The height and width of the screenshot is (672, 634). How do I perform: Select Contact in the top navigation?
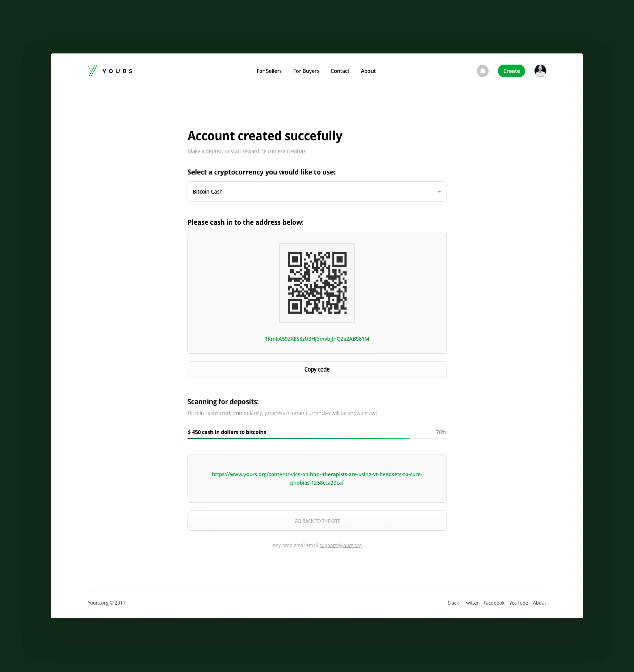(340, 71)
